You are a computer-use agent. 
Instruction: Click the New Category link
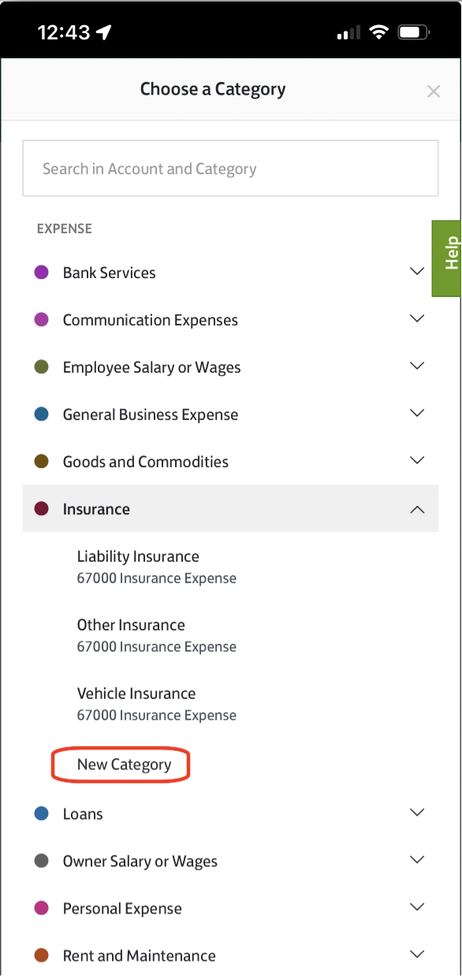[124, 764]
